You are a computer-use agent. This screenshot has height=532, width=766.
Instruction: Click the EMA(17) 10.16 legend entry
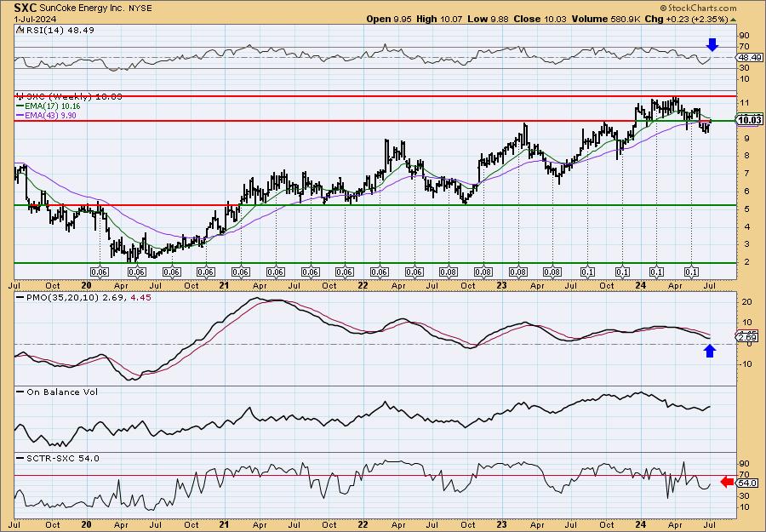pyautogui.click(x=49, y=106)
